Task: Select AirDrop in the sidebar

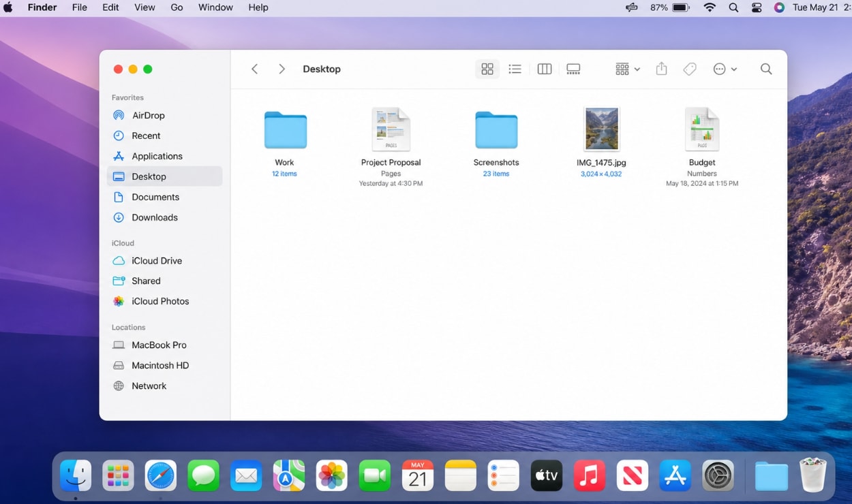Action: point(164,115)
